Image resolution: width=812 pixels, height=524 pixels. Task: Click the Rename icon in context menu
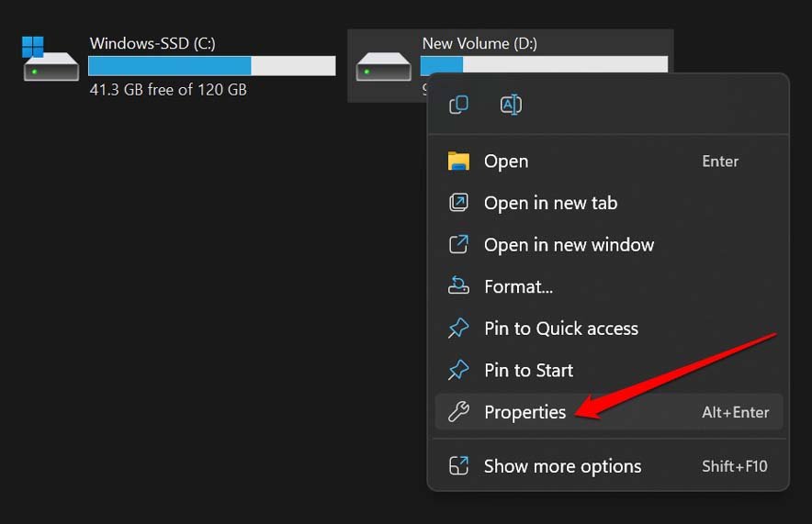511,105
